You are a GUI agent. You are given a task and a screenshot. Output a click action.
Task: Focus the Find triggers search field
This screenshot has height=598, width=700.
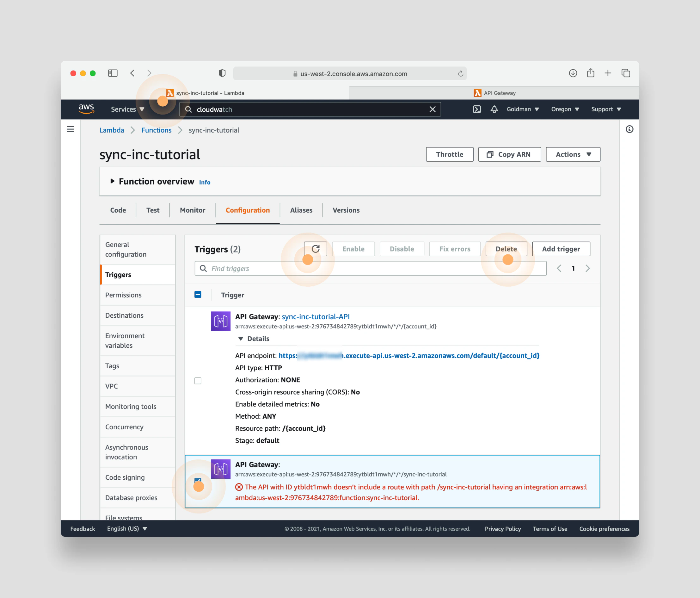370,268
